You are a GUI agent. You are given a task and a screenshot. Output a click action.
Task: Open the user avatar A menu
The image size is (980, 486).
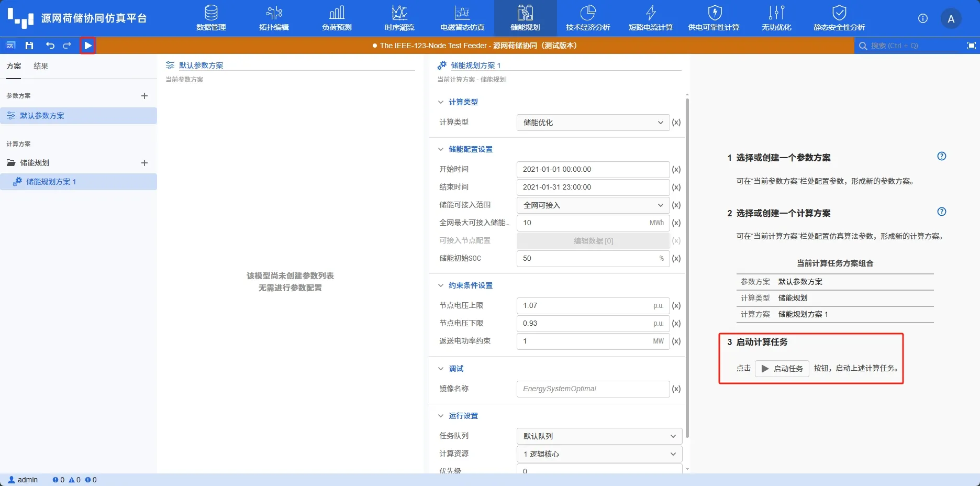coord(951,19)
